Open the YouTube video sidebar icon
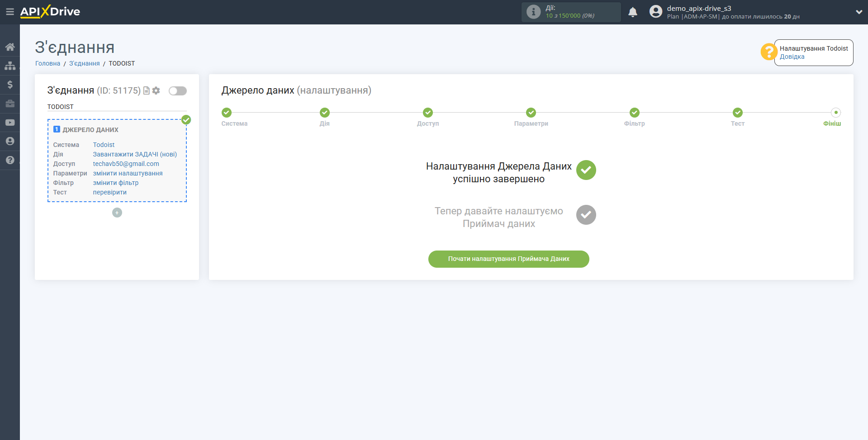Viewport: 868px width, 440px height. 10,123
